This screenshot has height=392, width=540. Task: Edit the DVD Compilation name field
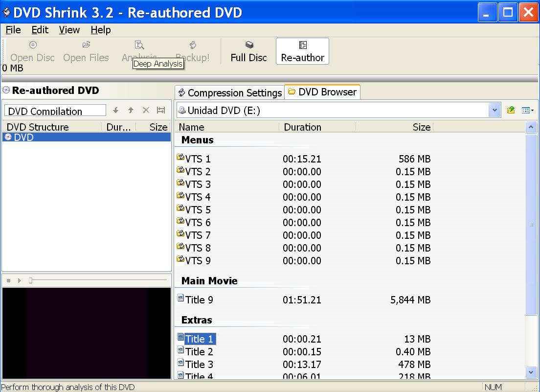pos(55,111)
